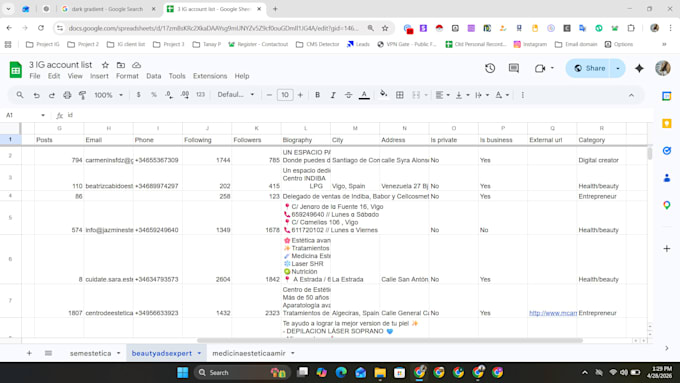Open Contacts in the side panel
Screen dimensions: 680x383
(x=667, y=178)
